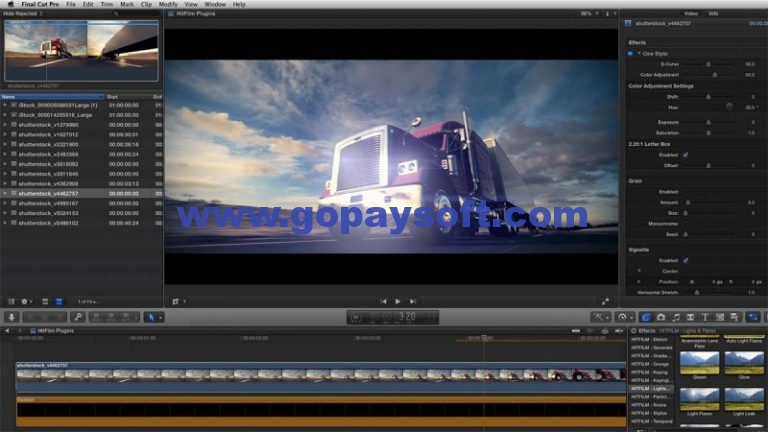Expand the Vignette Center disclosure triangle
768x432 pixels.
point(639,271)
